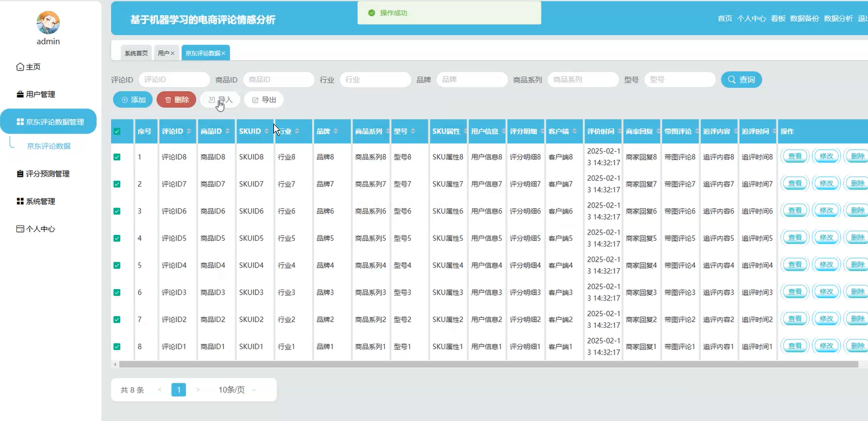Click 查看 for row 评论ID1
Viewport: 868px width, 421px height.
tap(795, 346)
